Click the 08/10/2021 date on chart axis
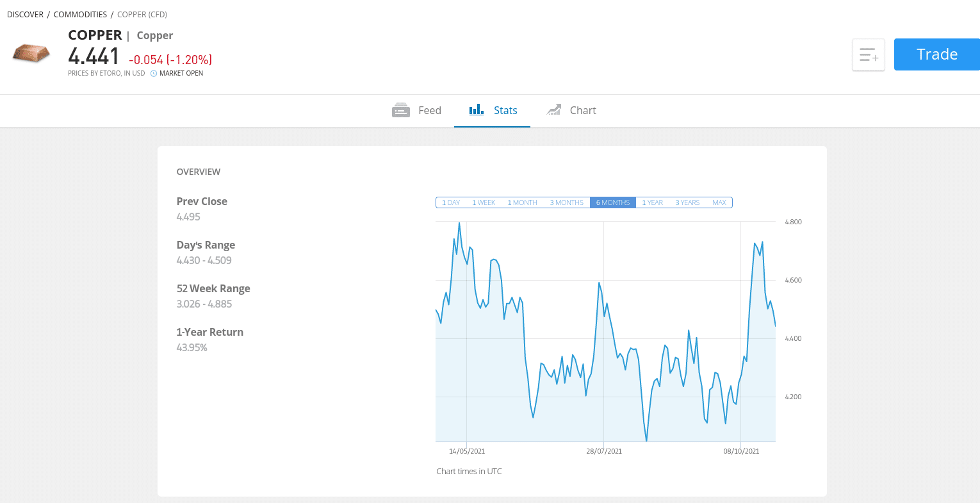 (x=741, y=451)
